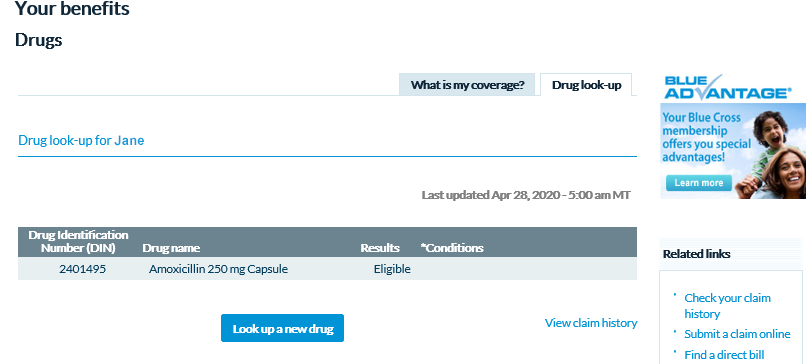Follow the Submit a claim online link
806x364 pixels.
pyautogui.click(x=737, y=334)
